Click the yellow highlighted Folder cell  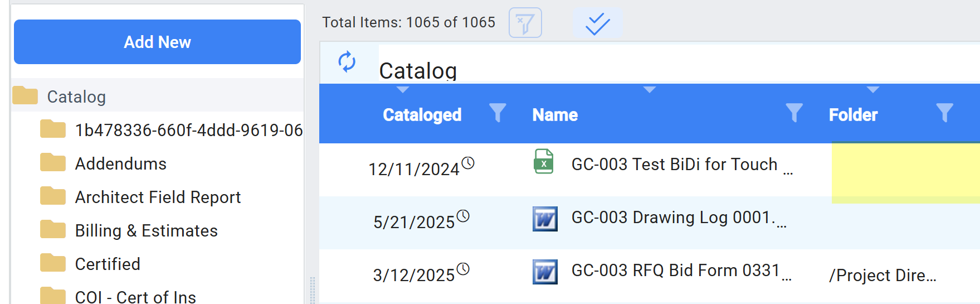[906, 173]
